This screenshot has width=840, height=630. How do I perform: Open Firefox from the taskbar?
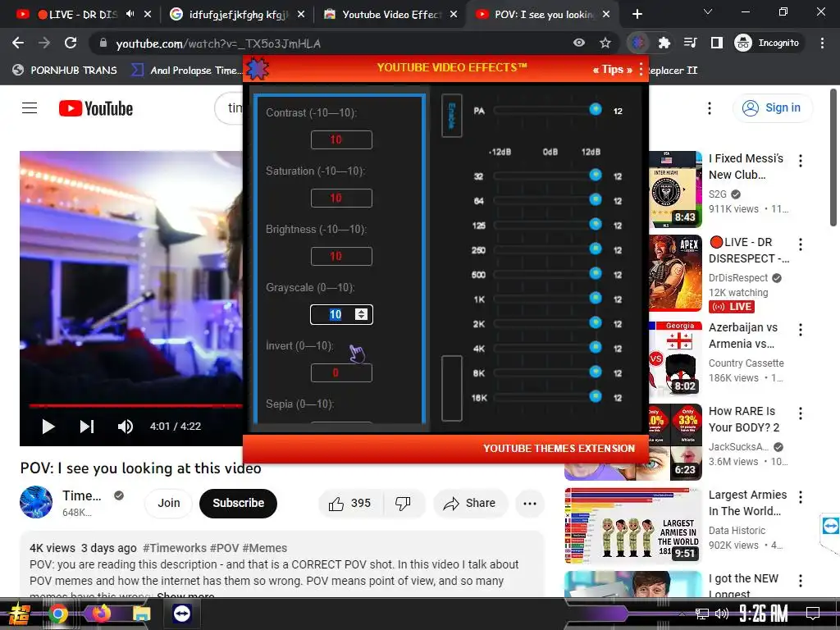[101, 614]
